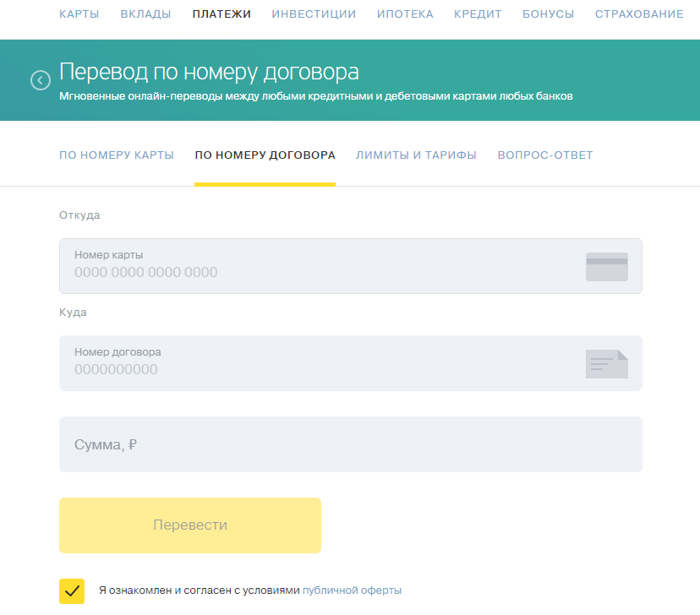Select Платежи in the top navigation

tap(221, 14)
